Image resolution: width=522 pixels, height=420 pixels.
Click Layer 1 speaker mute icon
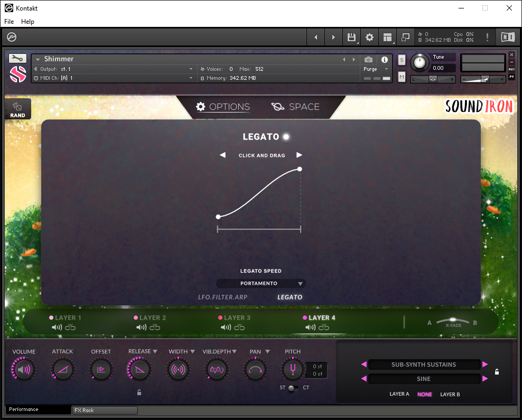[57, 327]
